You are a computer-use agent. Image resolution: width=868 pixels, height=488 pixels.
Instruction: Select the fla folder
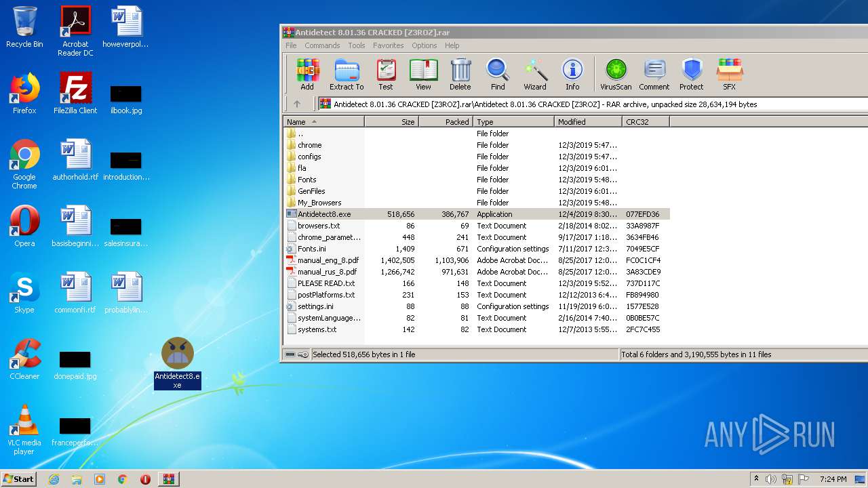pyautogui.click(x=476, y=168)
